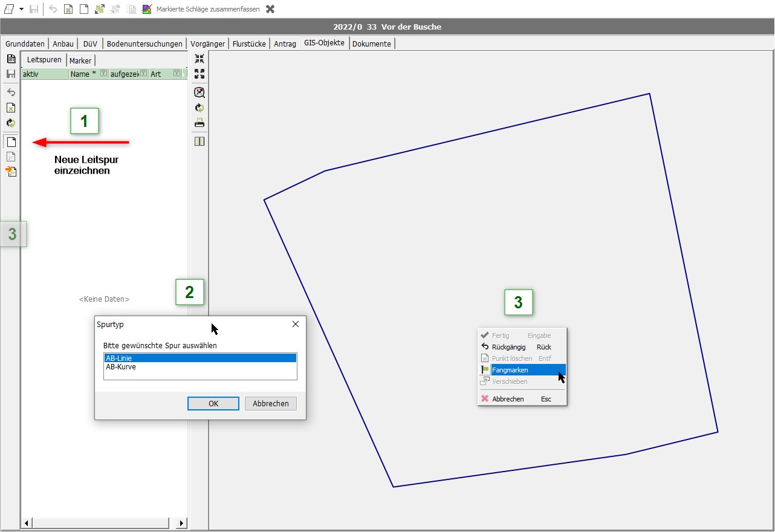This screenshot has height=532, width=775.
Task: Open dropdown arrow beside the field icon
Action: tap(21, 9)
